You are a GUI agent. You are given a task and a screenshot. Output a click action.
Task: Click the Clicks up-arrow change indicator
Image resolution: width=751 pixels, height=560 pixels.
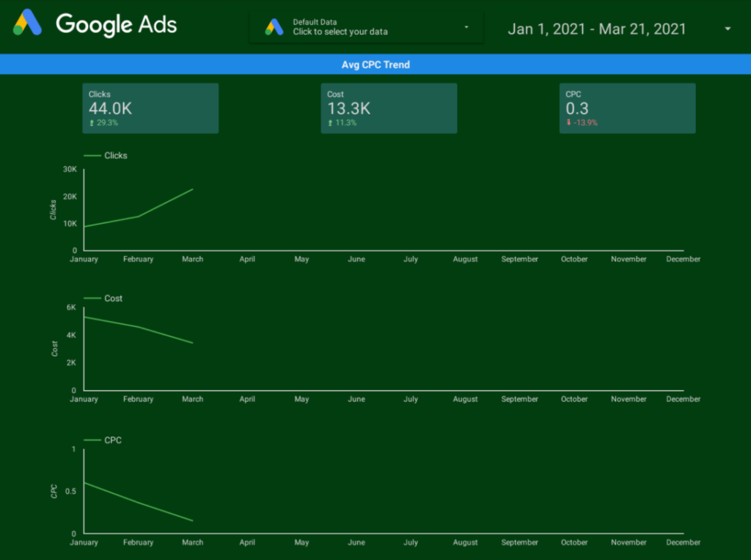[92, 123]
